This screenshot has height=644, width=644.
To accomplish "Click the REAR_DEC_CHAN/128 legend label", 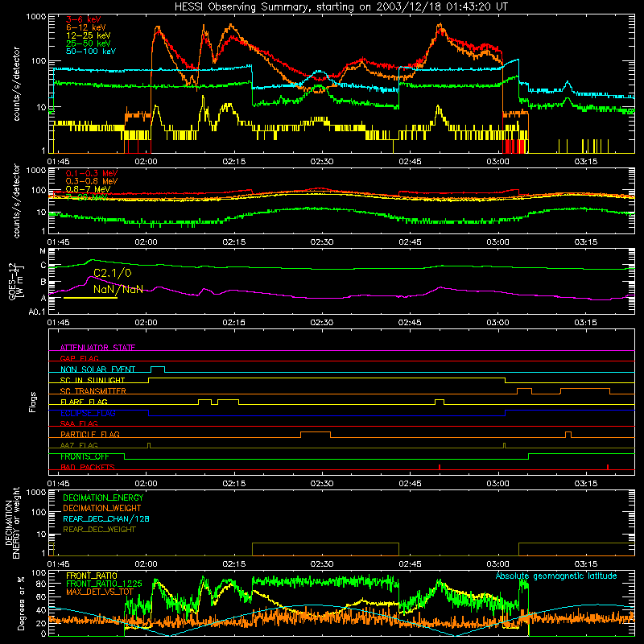I will [x=106, y=518].
